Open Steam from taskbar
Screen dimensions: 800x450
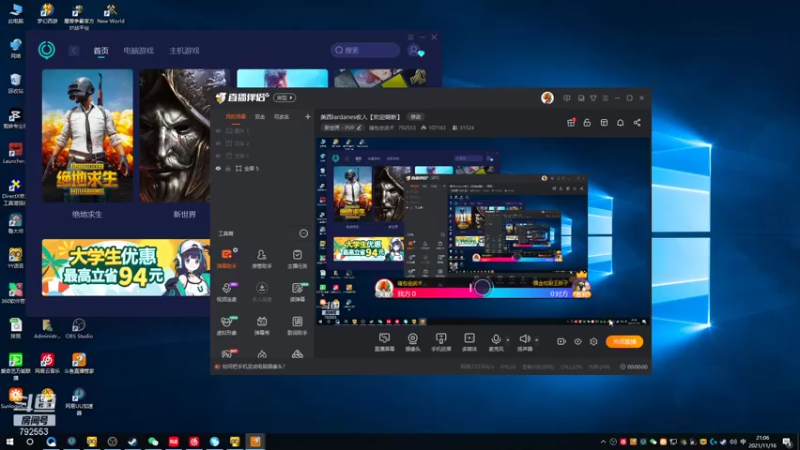click(133, 442)
